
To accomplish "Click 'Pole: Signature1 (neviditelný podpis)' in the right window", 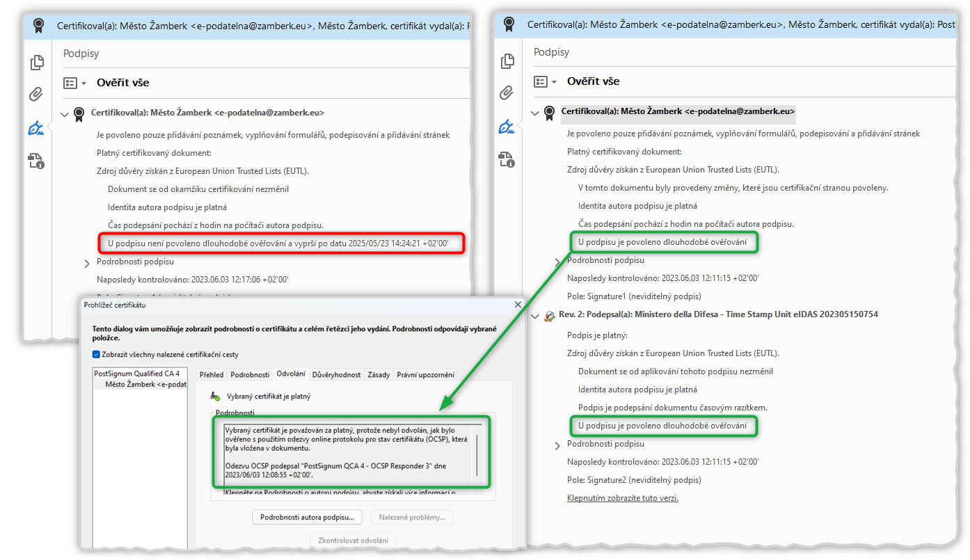I will (x=634, y=296).
